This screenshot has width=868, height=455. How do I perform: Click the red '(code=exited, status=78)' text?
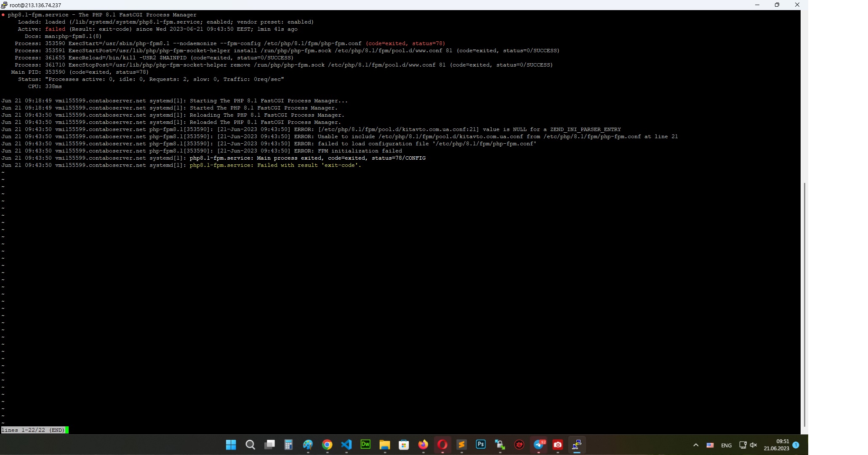405,43
